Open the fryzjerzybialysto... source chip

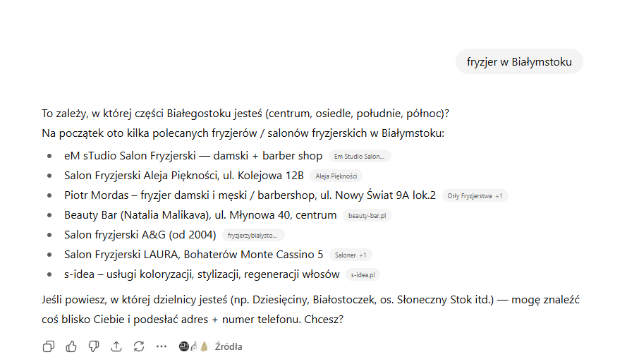tap(253, 235)
